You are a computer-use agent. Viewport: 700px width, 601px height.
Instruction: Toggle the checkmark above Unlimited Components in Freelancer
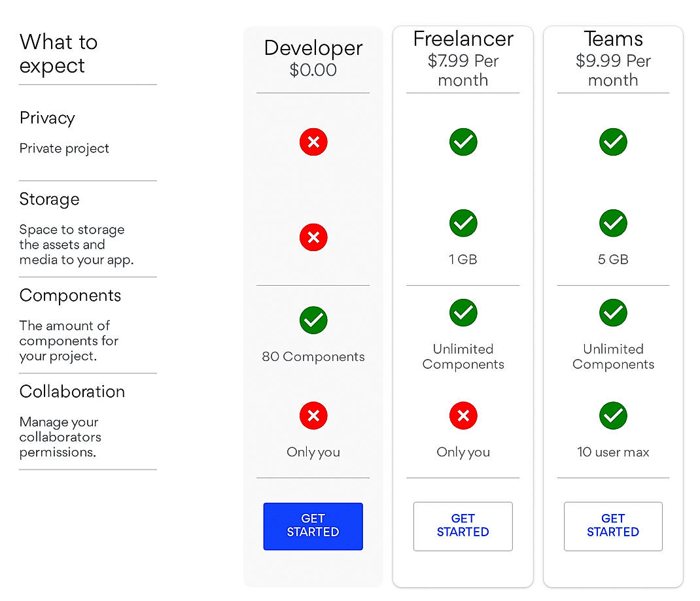coord(463,313)
